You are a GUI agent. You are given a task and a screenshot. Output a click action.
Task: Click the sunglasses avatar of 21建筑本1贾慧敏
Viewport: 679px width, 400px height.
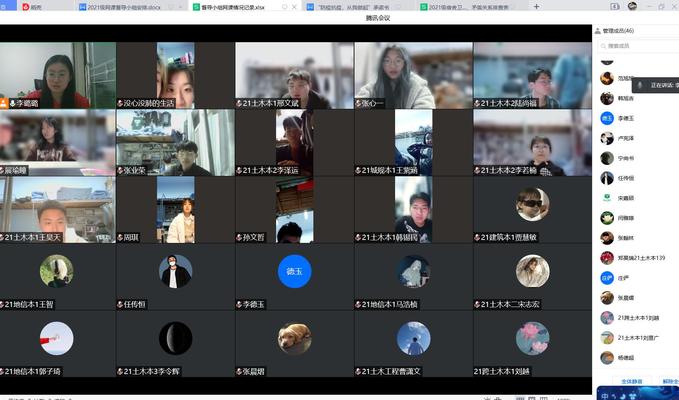point(531,204)
